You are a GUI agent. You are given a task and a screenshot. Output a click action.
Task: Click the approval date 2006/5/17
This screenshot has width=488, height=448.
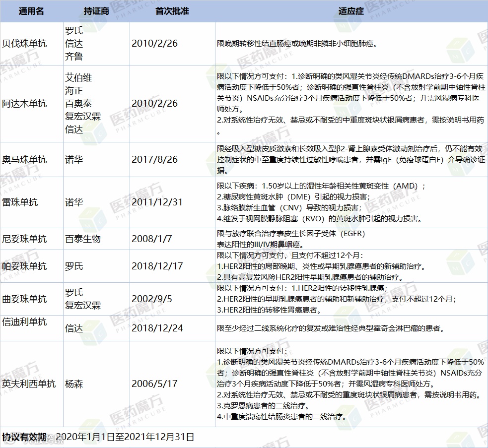(x=154, y=384)
